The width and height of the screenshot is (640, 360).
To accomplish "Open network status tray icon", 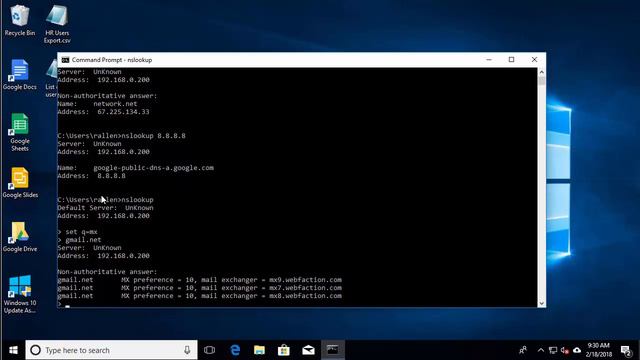I will 553,350.
